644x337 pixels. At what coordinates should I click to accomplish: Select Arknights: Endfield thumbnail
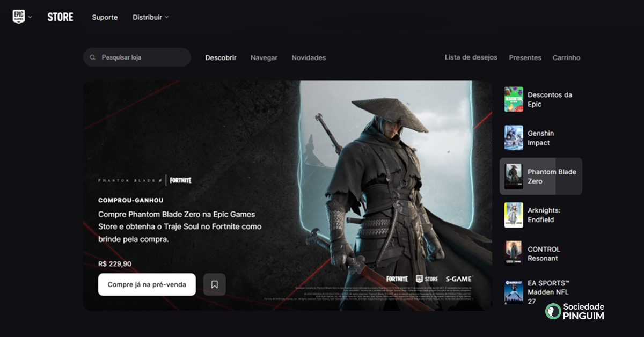514,215
